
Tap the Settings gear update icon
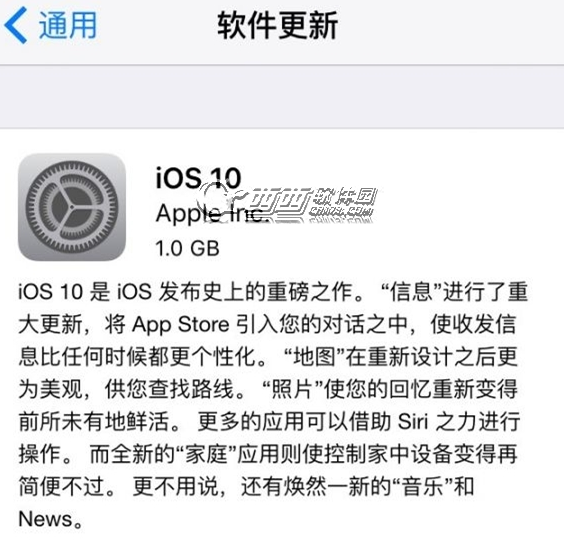tap(72, 207)
